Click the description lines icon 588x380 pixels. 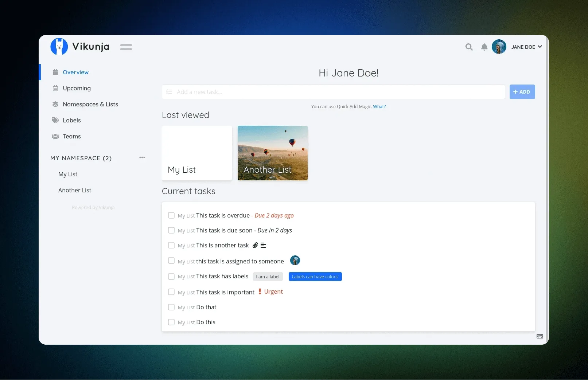pyautogui.click(x=263, y=245)
